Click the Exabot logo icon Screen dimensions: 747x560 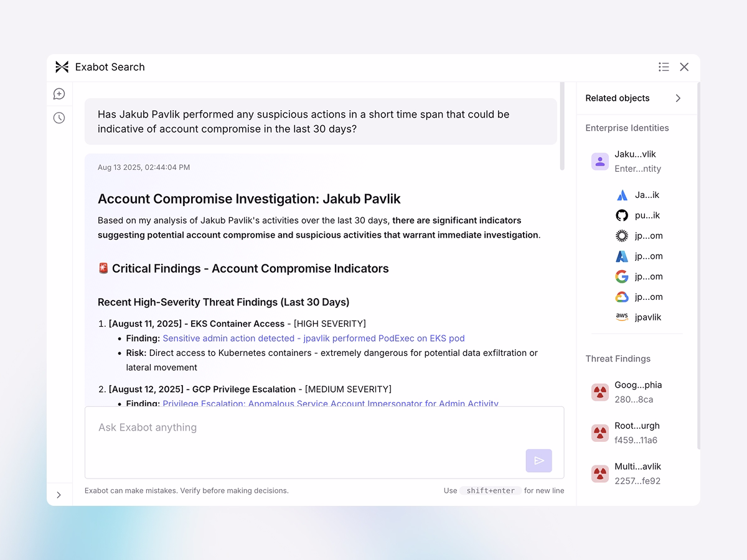[62, 67]
